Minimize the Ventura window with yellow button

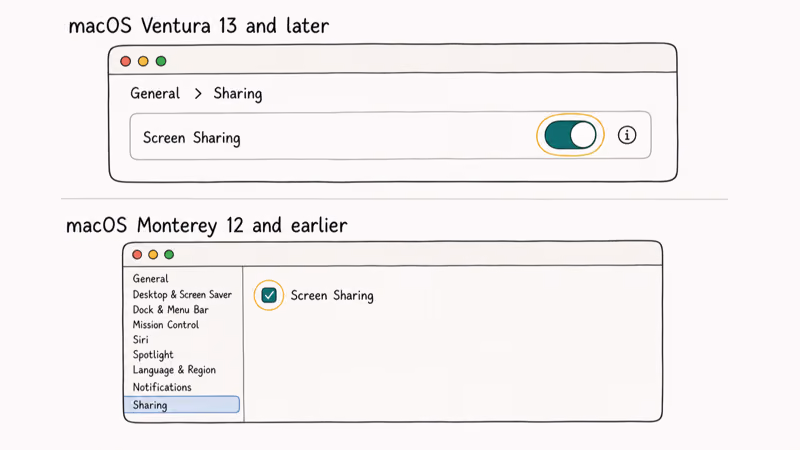tap(143, 61)
